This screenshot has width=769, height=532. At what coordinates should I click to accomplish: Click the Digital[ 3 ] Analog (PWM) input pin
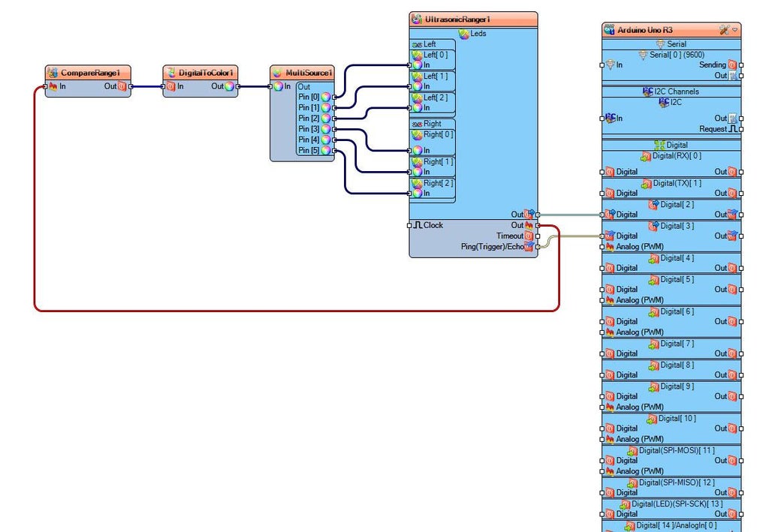pos(602,247)
